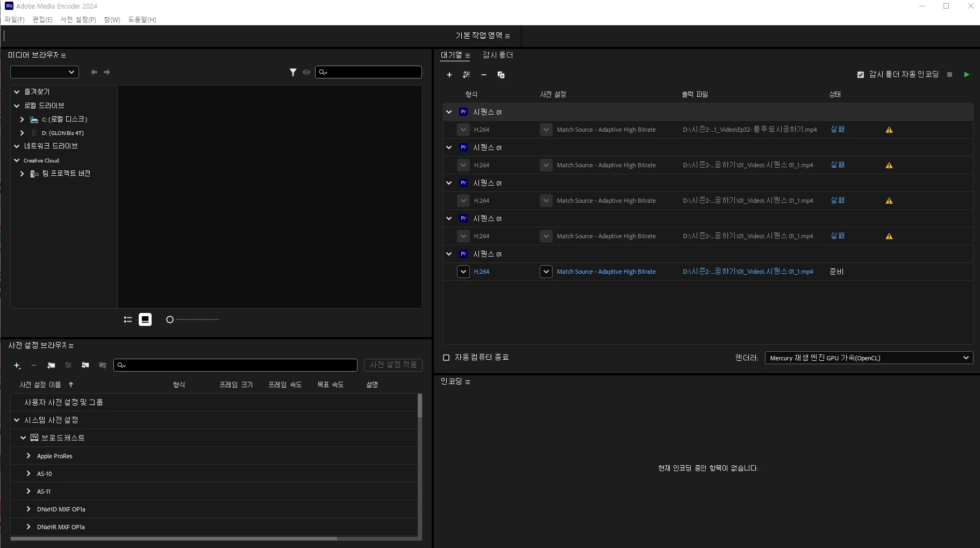This screenshot has height=548, width=980.
Task: Expand the 팀 프로젝트 버전 node
Action: coord(22,174)
